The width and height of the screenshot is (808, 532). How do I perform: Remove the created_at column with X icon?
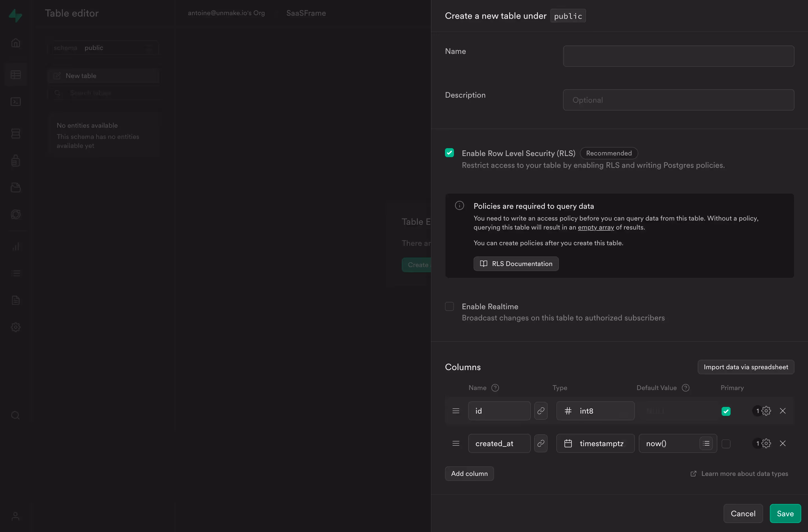point(782,443)
